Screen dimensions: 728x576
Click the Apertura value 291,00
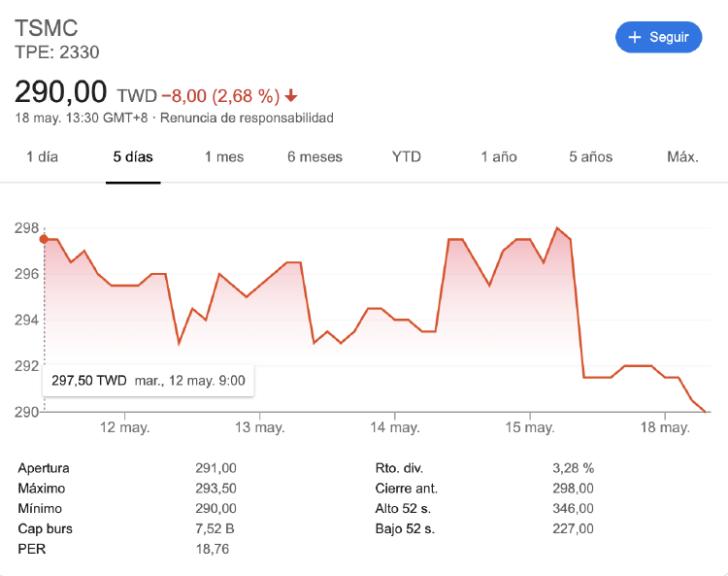point(215,468)
